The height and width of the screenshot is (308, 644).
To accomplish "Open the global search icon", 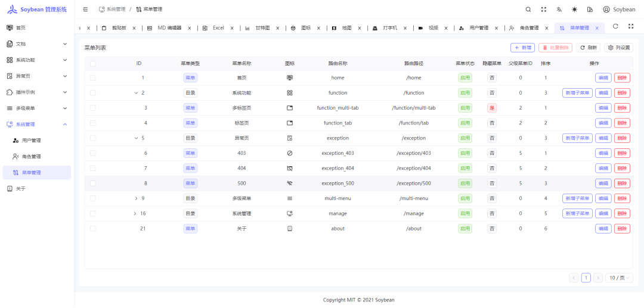I will pos(528,10).
